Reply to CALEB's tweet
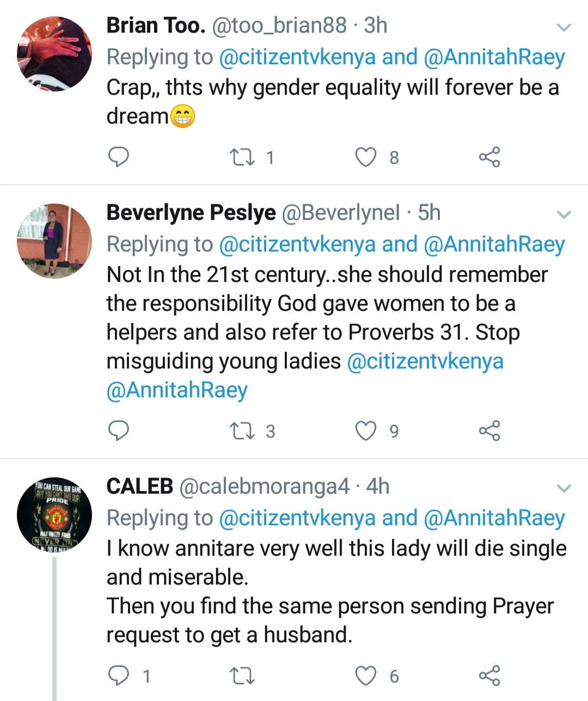Viewport: 588px width, 701px height. tap(119, 675)
